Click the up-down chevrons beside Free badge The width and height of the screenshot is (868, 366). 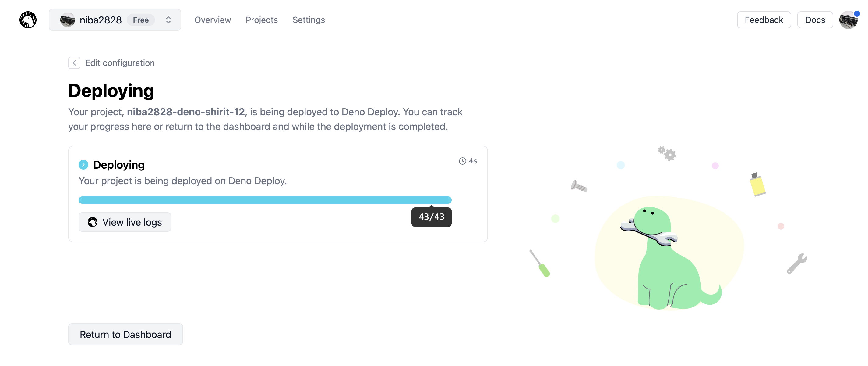click(x=168, y=20)
